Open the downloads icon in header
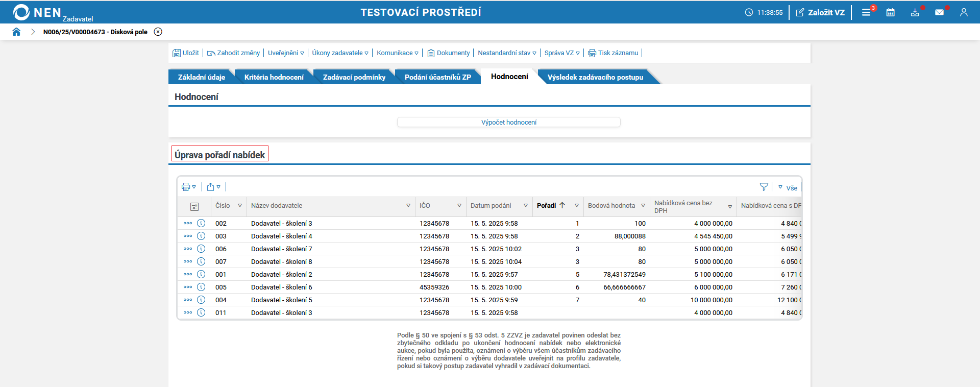Image resolution: width=980 pixels, height=387 pixels. click(915, 12)
